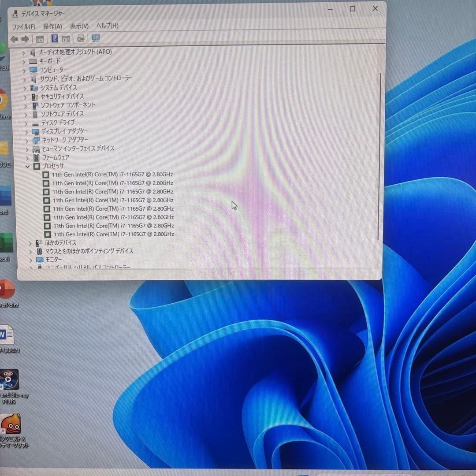The width and height of the screenshot is (476, 476).
Task: Collapse the プロセッサ tree node
Action: (27, 166)
